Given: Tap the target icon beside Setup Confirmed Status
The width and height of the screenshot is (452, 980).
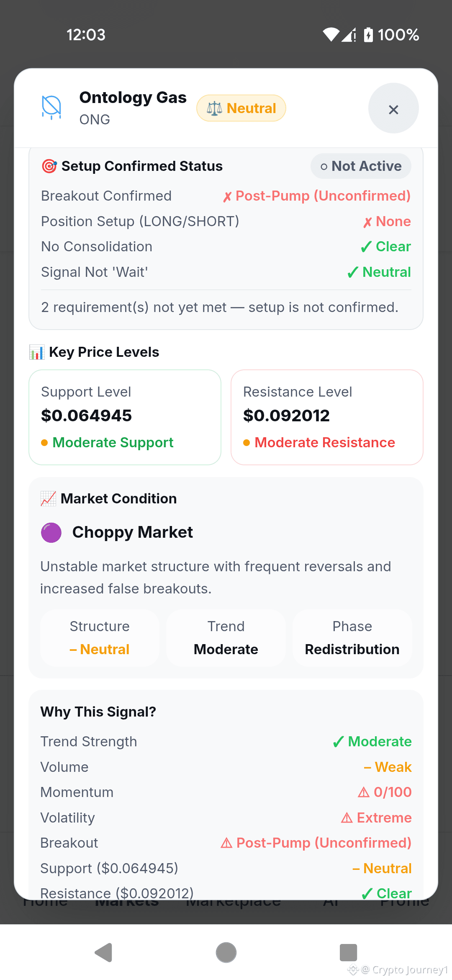Looking at the screenshot, I should [x=49, y=166].
